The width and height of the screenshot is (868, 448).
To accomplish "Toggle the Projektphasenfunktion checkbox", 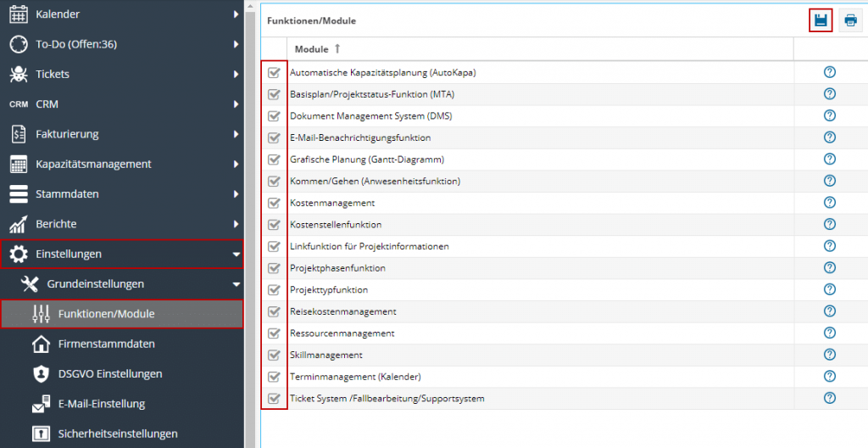I will click(x=274, y=268).
